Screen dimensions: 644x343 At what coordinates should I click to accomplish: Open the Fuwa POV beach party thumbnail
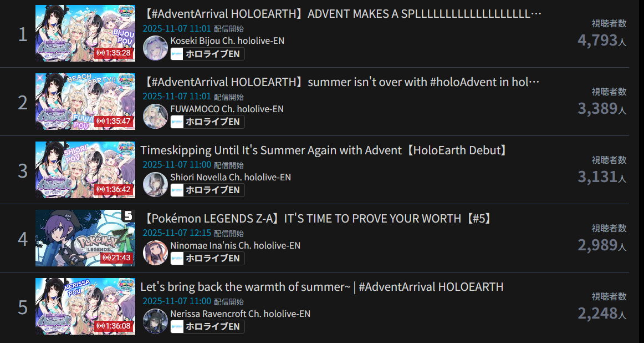coord(85,102)
